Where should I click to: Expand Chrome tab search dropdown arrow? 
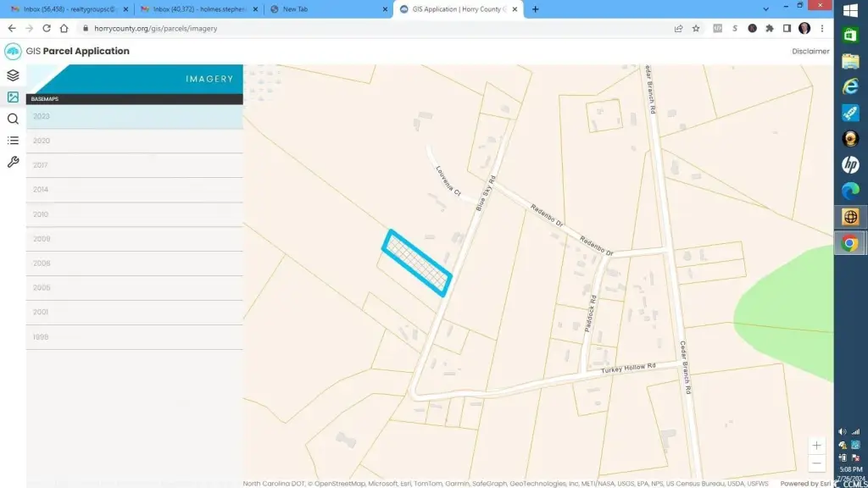coord(766,8)
